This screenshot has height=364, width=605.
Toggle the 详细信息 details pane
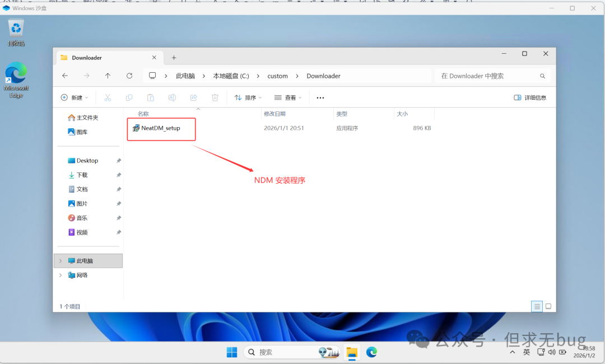point(530,97)
